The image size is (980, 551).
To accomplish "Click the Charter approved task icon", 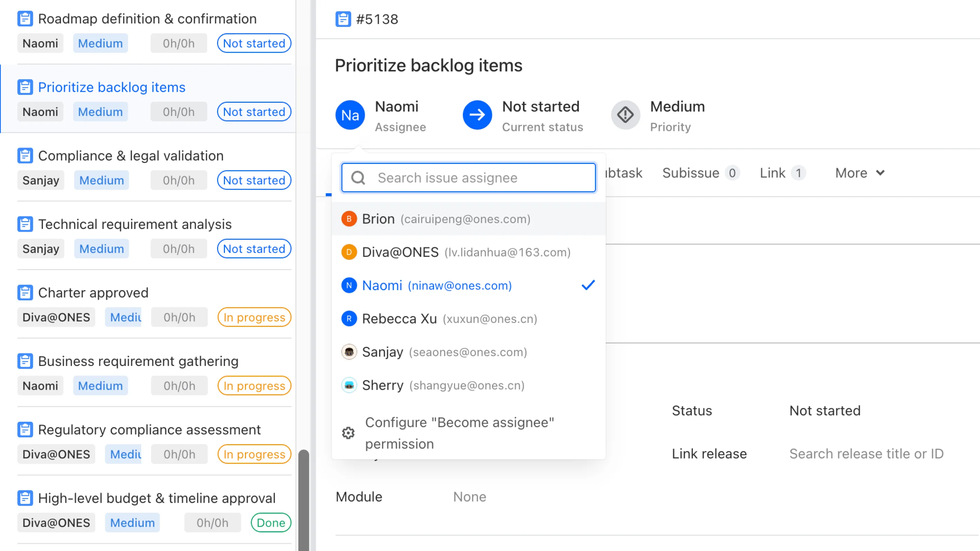I will click(25, 293).
